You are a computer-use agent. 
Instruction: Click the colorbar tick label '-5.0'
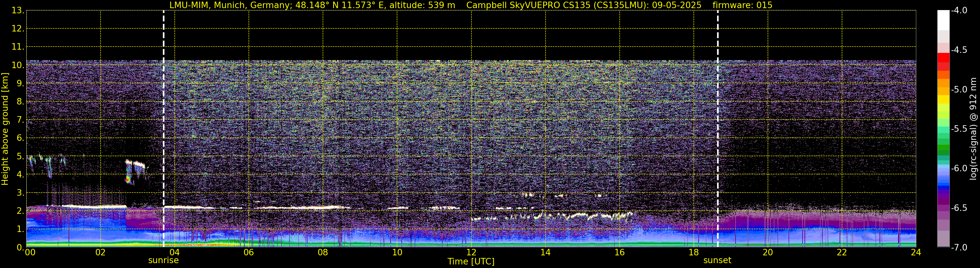coord(959,90)
